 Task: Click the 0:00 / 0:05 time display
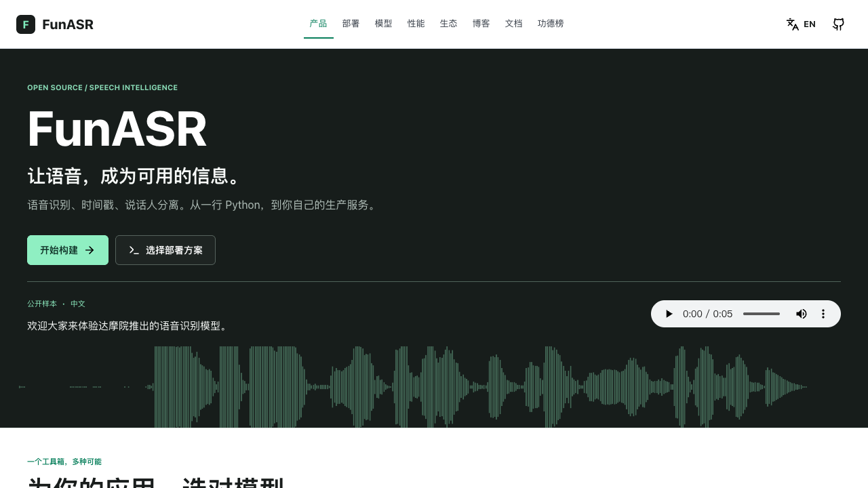(x=708, y=314)
